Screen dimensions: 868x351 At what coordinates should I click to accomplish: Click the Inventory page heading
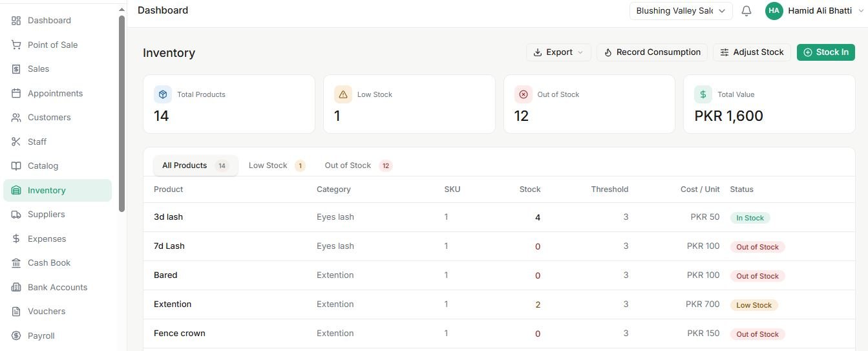pyautogui.click(x=169, y=53)
